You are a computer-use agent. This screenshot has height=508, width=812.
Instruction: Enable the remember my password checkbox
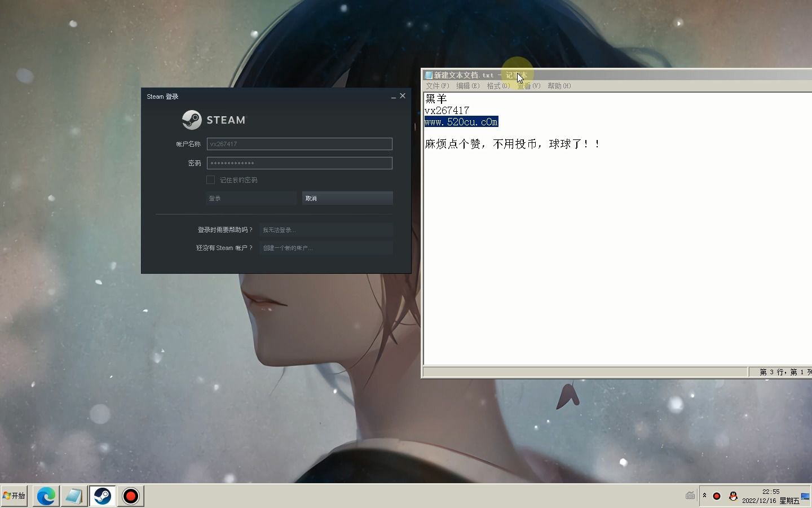(210, 179)
